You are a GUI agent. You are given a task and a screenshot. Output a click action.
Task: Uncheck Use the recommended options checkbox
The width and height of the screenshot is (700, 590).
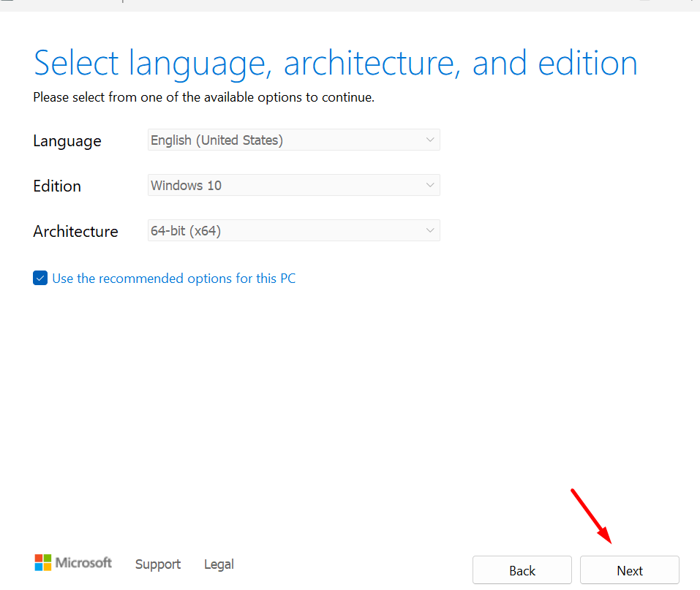pos(40,278)
